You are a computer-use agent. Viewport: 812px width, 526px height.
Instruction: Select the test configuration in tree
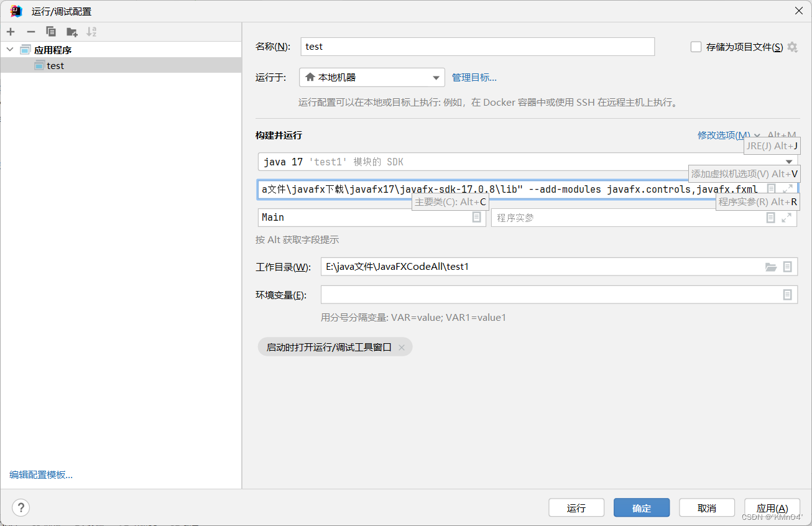pyautogui.click(x=121, y=65)
